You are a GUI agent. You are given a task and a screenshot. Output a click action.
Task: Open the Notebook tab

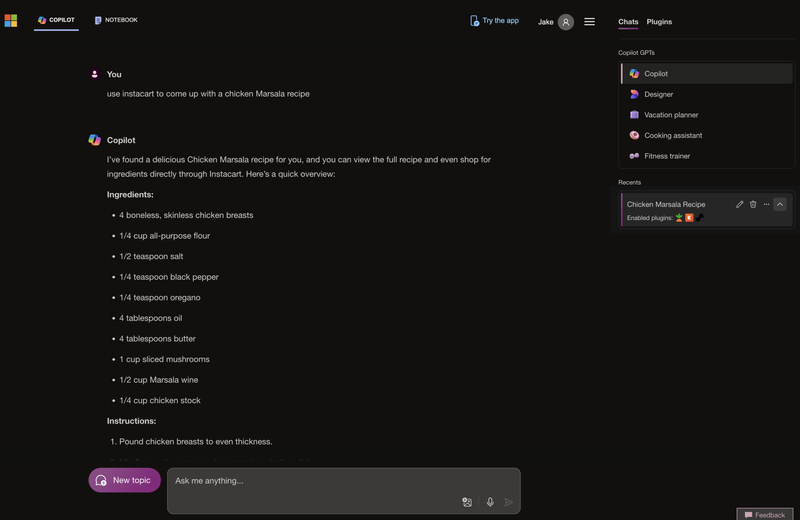(116, 20)
